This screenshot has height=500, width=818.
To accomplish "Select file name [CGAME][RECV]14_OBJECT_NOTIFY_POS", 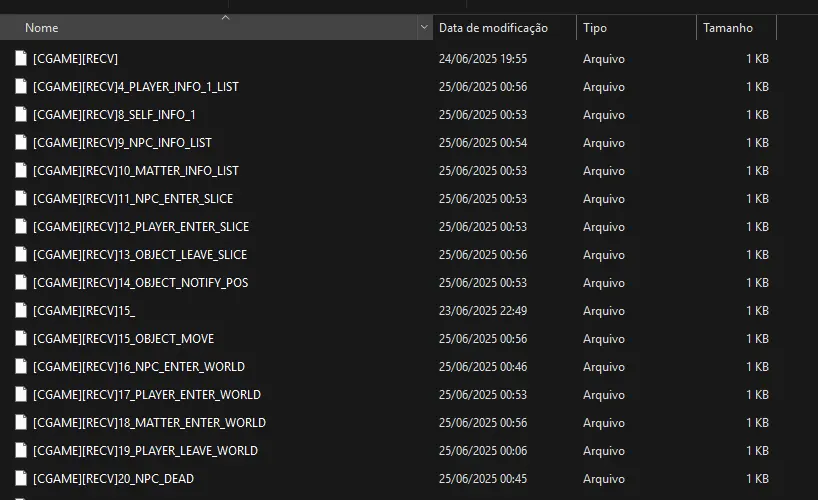I will click(140, 282).
